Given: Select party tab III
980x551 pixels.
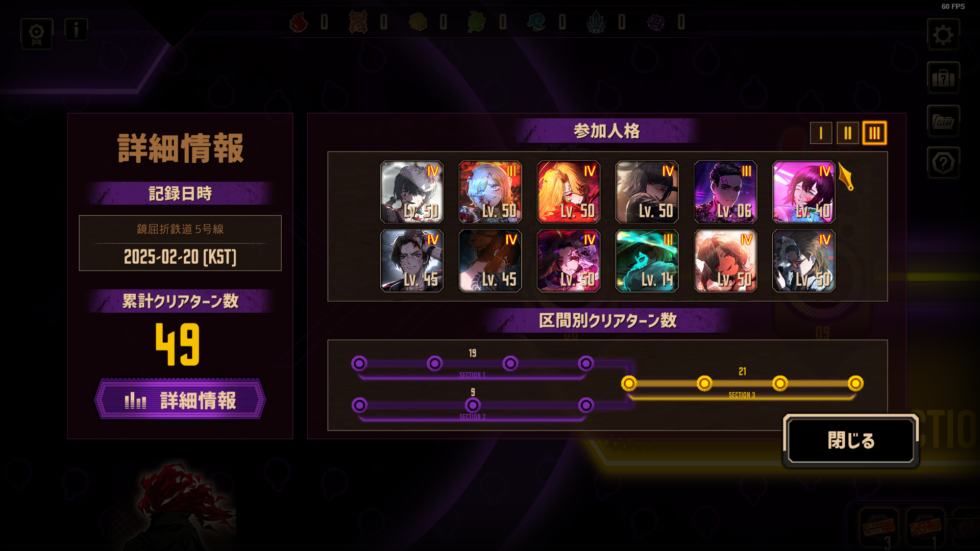Looking at the screenshot, I should pos(874,133).
